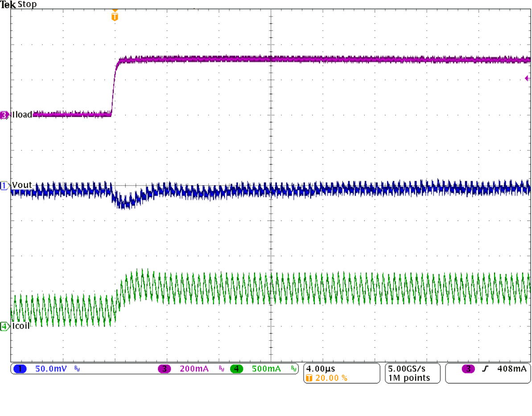This screenshot has width=532, height=416.
Task: Click the orange T trigger position icon
Action: (115, 16)
